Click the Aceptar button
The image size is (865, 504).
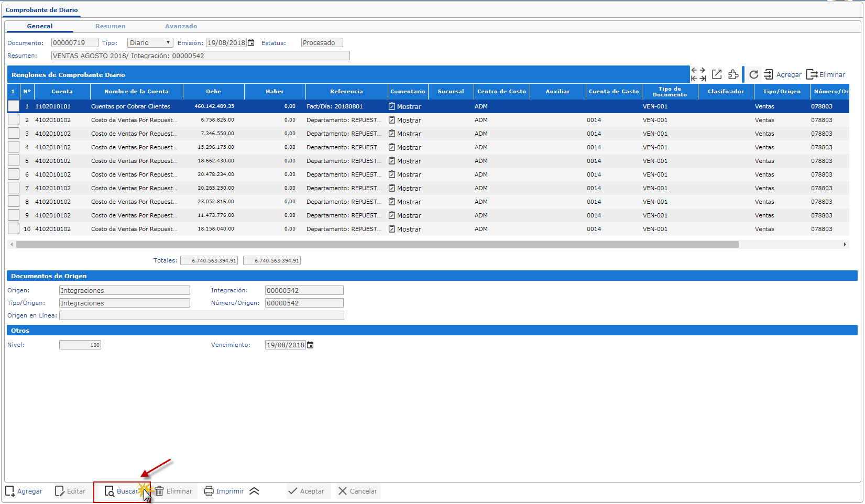[307, 491]
